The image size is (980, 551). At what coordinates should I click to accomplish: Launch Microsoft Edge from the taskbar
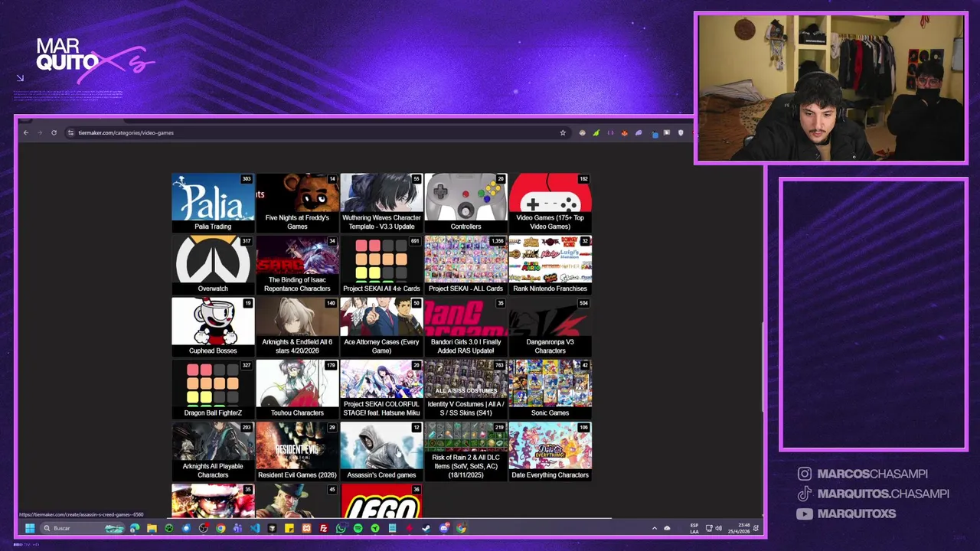pos(135,528)
